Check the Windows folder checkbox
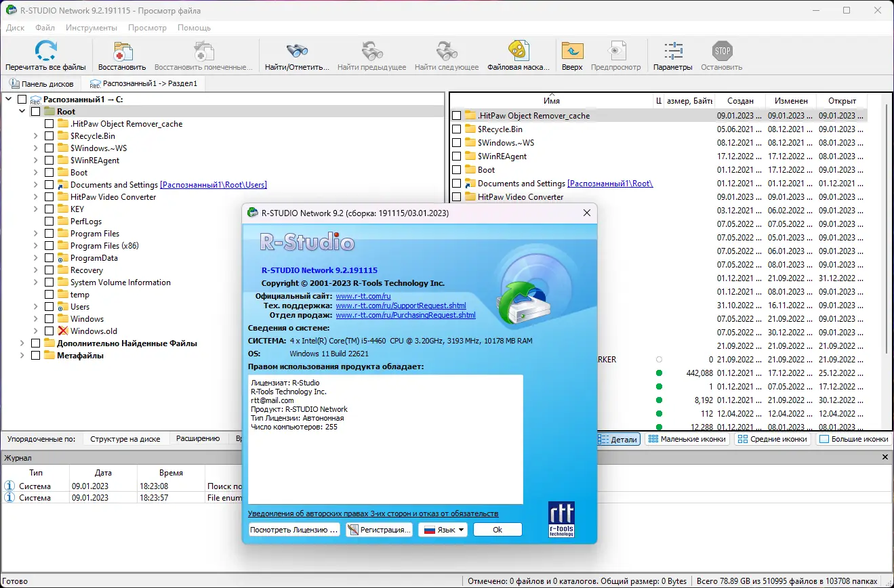Screen dimensions: 894x588 [x=47, y=318]
